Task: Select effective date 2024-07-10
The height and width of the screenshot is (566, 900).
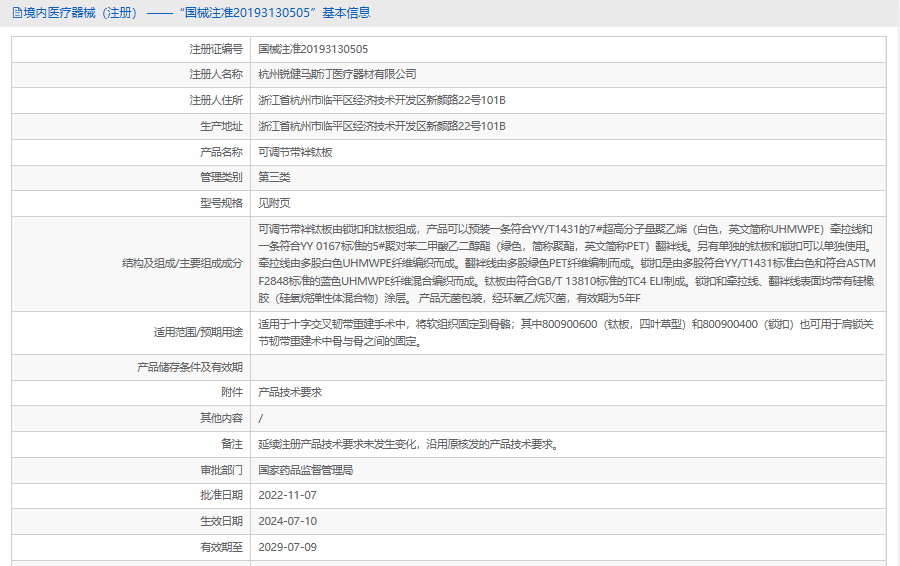Action: tap(288, 521)
